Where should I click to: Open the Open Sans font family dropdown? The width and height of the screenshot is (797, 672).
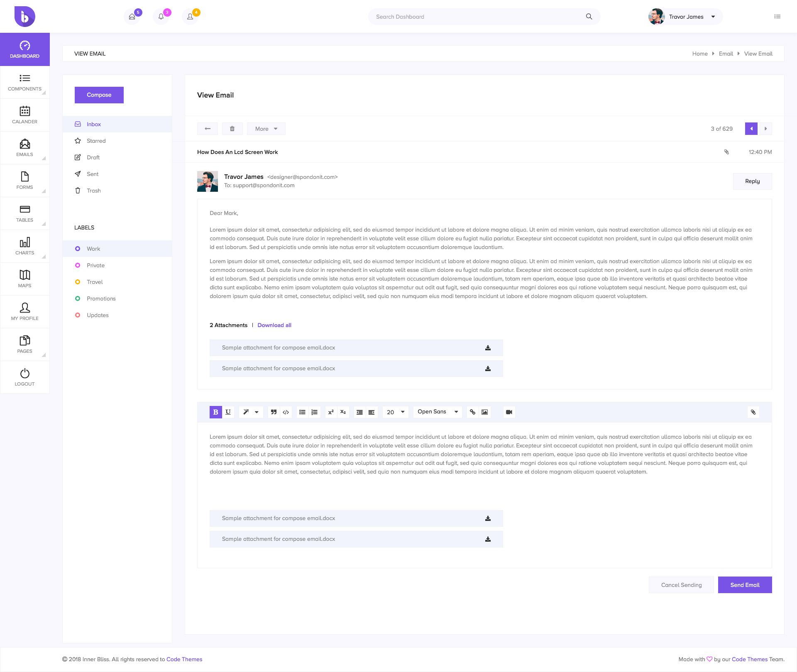[437, 412]
